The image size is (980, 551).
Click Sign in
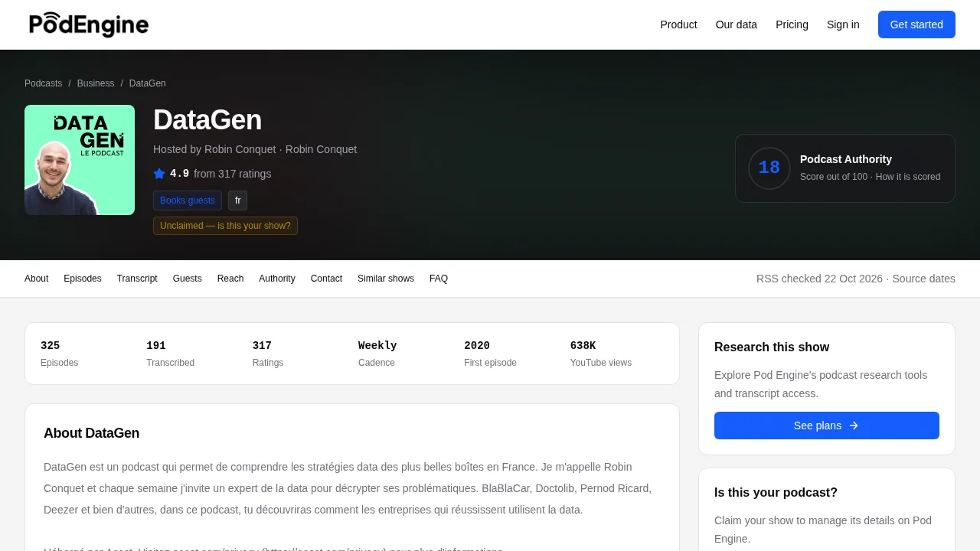(x=843, y=24)
